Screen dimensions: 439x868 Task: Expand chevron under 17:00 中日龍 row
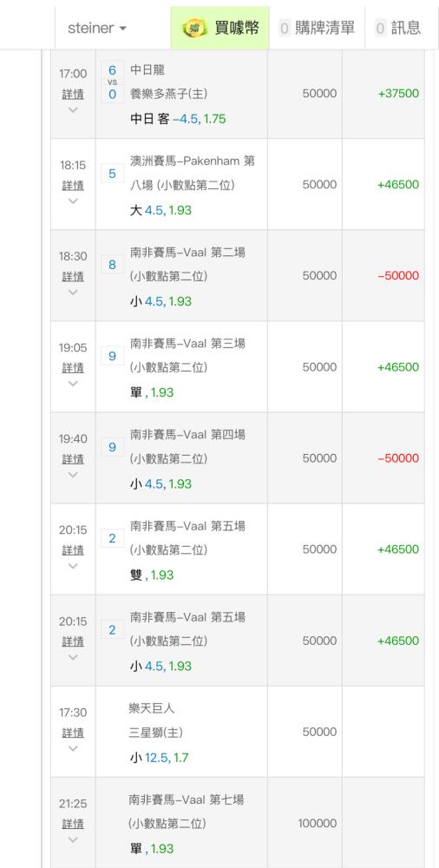tap(73, 109)
